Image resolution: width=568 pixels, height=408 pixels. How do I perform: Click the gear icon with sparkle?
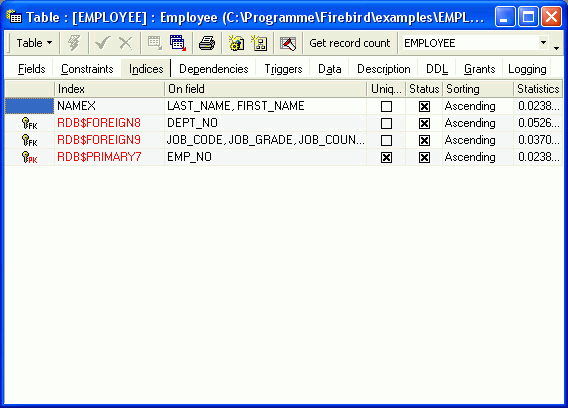pyautogui.click(x=236, y=43)
